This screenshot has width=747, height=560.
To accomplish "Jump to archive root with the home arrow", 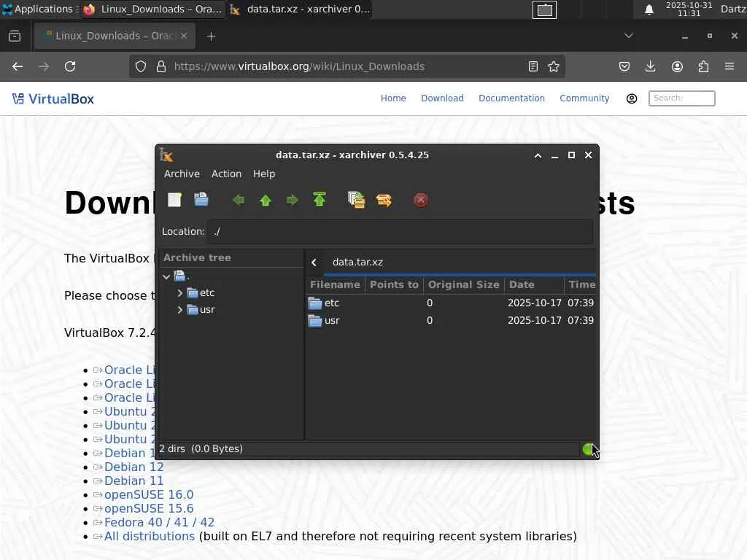I will 320,200.
